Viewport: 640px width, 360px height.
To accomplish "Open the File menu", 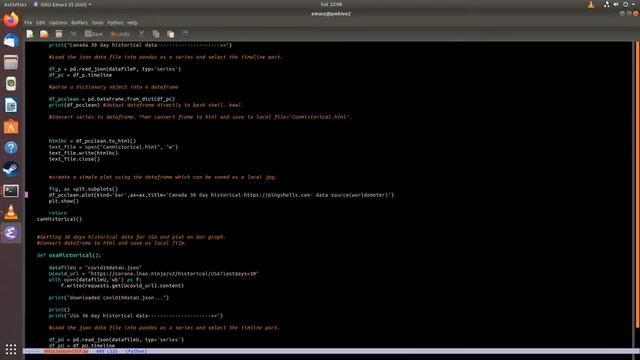I will point(28,23).
